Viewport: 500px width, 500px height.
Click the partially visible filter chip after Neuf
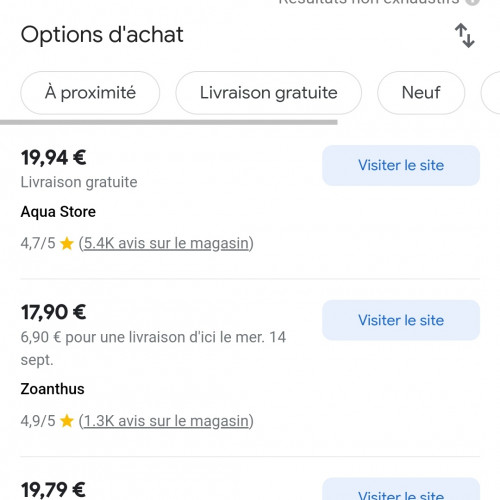491,93
